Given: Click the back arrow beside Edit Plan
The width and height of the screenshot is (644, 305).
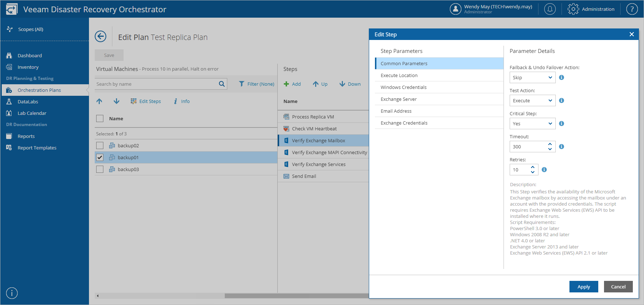Looking at the screenshot, I should tap(100, 36).
